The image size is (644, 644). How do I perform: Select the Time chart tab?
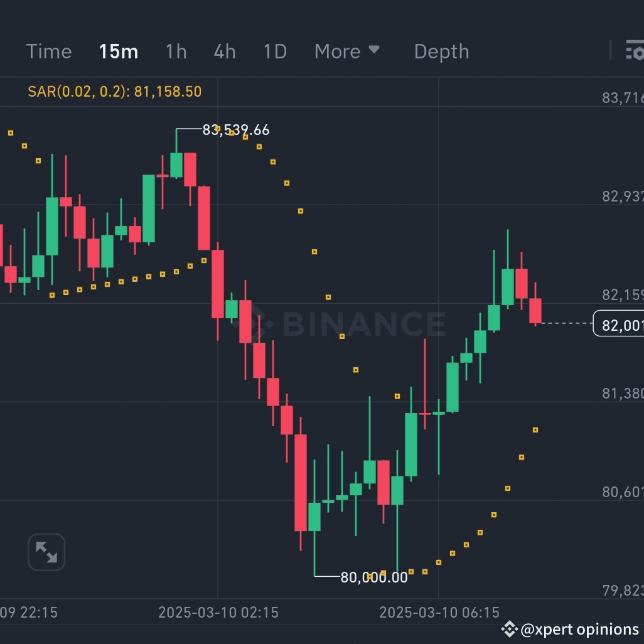49,51
